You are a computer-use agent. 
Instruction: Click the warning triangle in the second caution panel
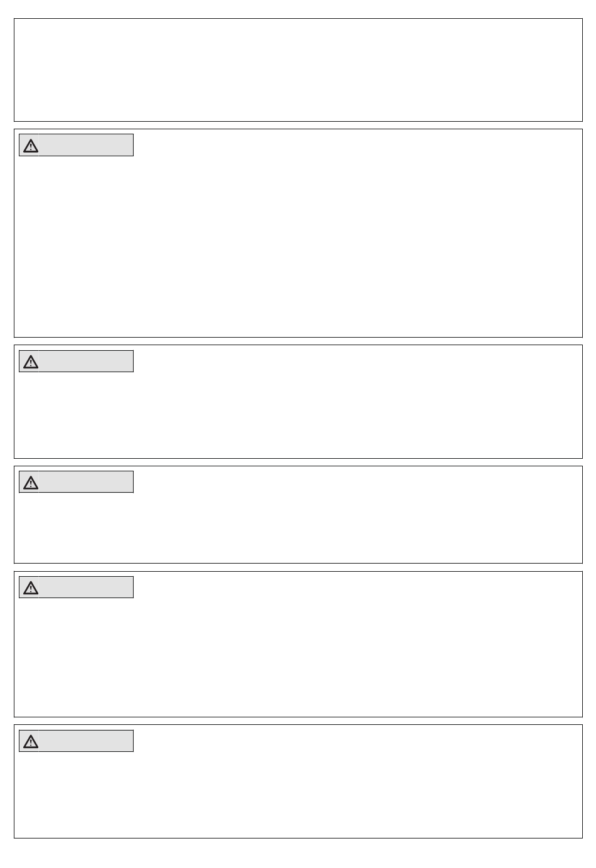(31, 362)
